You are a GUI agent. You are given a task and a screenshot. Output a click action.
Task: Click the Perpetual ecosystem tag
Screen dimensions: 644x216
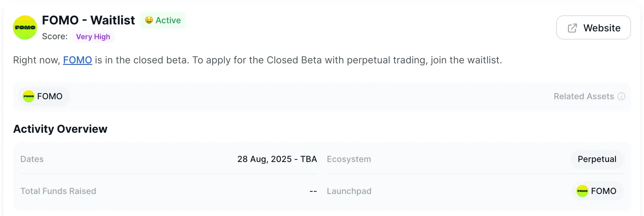click(x=597, y=159)
